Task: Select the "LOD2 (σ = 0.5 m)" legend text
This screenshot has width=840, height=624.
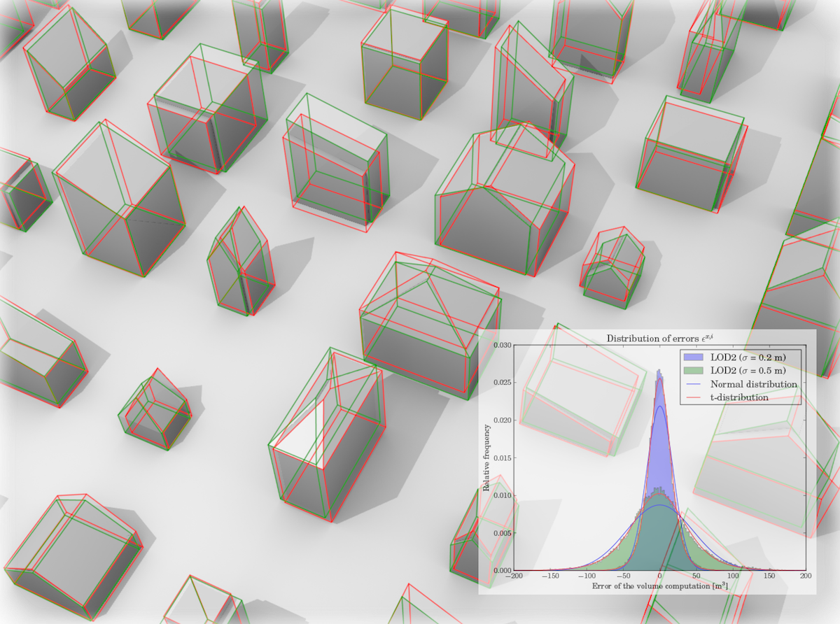Action: click(x=753, y=370)
